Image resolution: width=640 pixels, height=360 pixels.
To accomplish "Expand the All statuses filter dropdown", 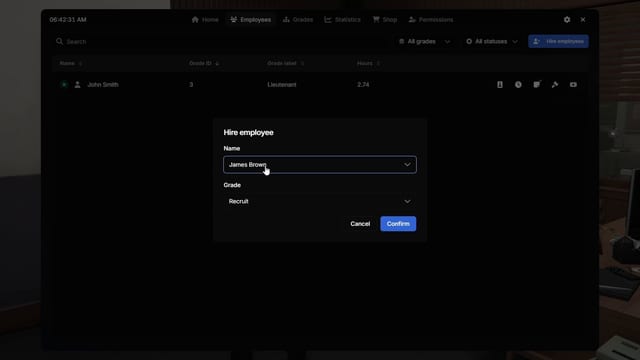I will pos(492,42).
